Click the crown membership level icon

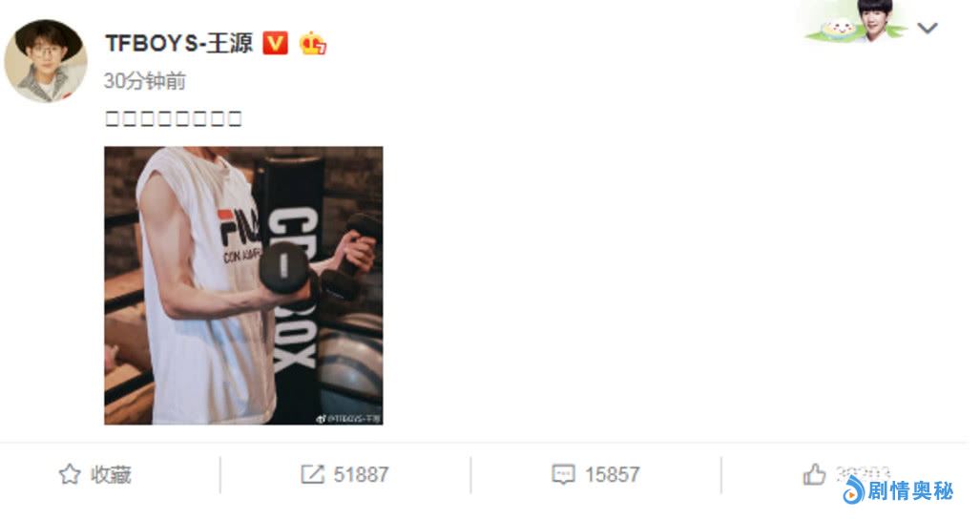point(312,43)
